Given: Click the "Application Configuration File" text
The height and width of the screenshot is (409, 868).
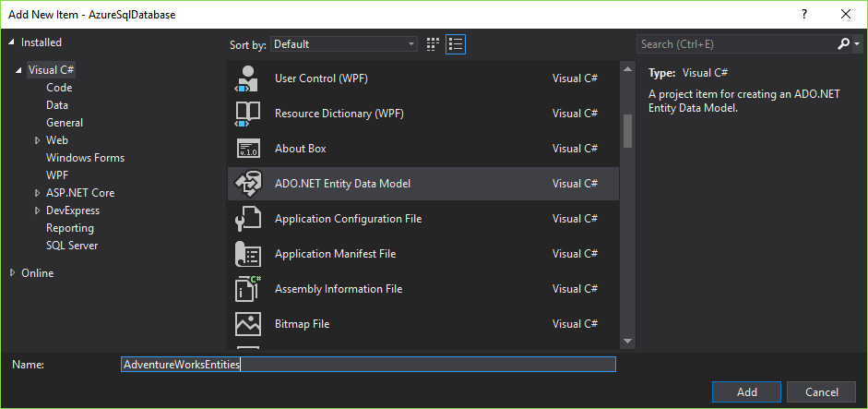Looking at the screenshot, I should (348, 219).
